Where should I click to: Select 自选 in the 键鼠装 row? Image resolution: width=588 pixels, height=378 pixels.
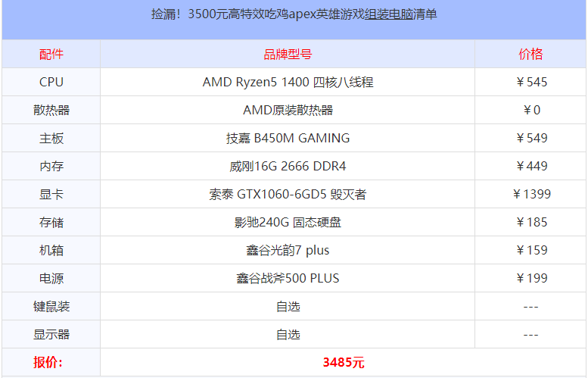(288, 306)
